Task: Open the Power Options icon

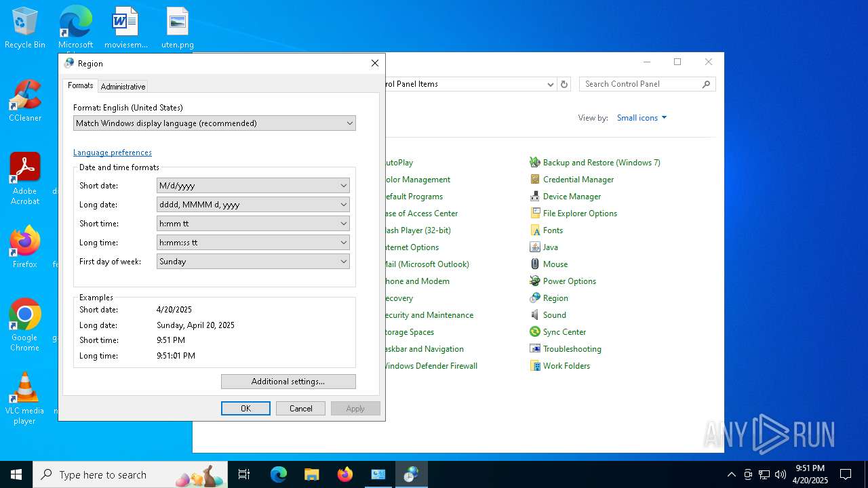Action: (535, 281)
